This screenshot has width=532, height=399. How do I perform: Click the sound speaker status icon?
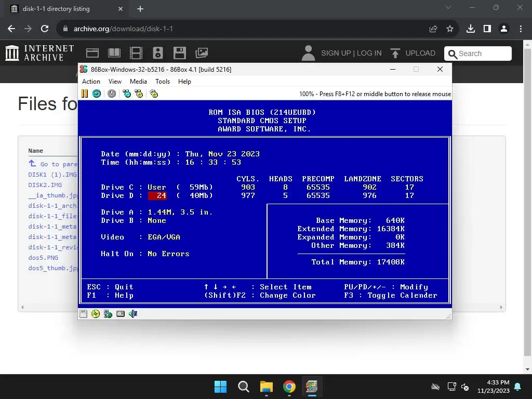click(133, 314)
